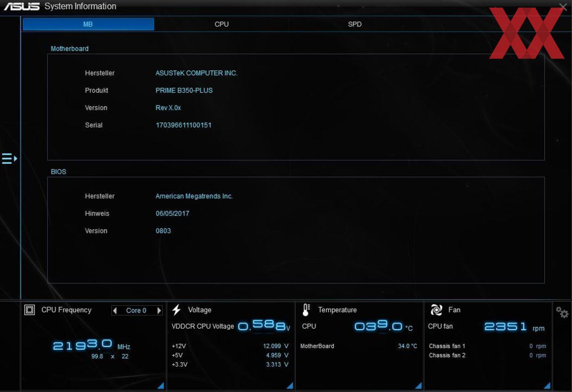Select the Rev X.0x version value
The width and height of the screenshot is (572, 392).
168,108
